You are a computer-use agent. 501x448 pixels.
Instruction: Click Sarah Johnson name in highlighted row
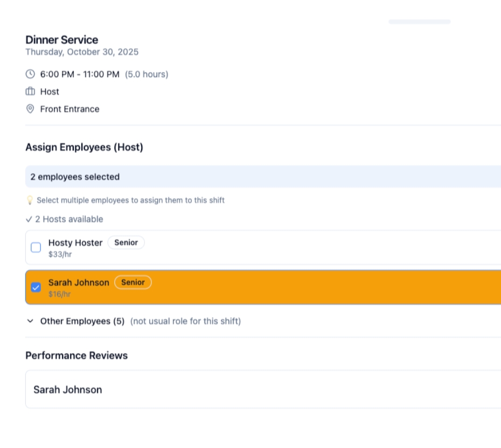tap(79, 283)
